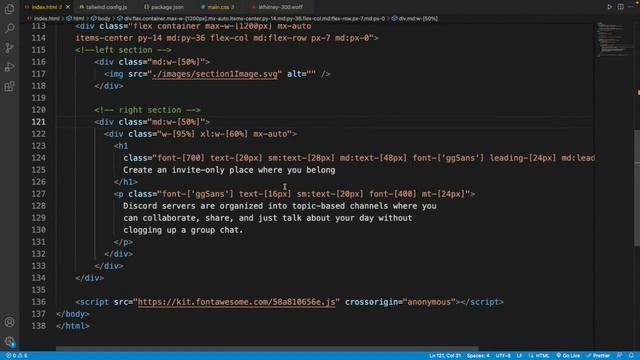
Task: Click the closing </html> tag
Action: [x=73, y=326]
